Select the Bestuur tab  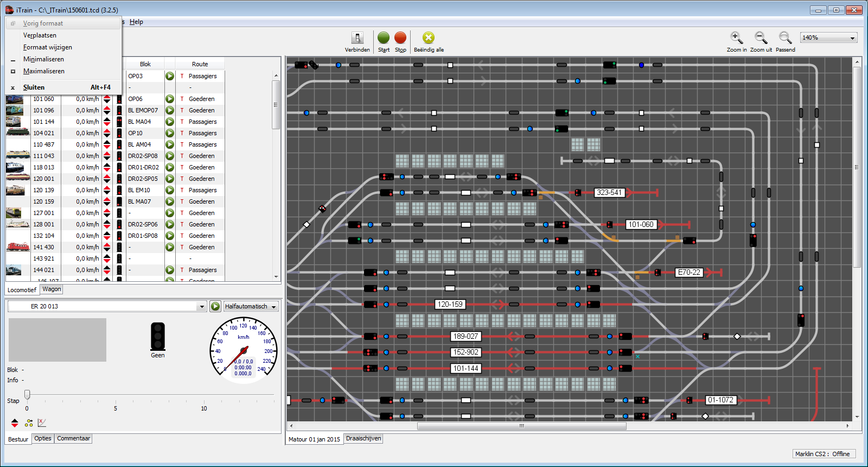18,439
